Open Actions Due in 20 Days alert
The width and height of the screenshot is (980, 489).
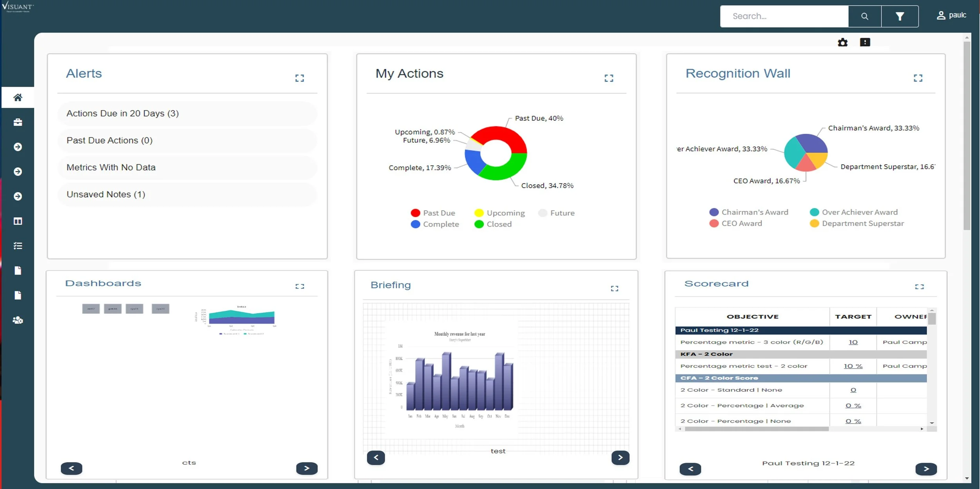point(123,114)
